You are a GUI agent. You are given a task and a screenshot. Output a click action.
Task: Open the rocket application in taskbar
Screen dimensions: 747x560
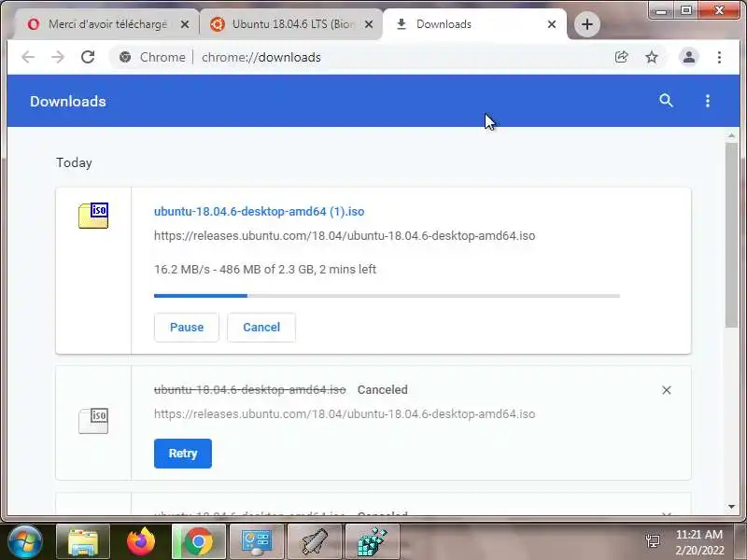[x=315, y=542]
